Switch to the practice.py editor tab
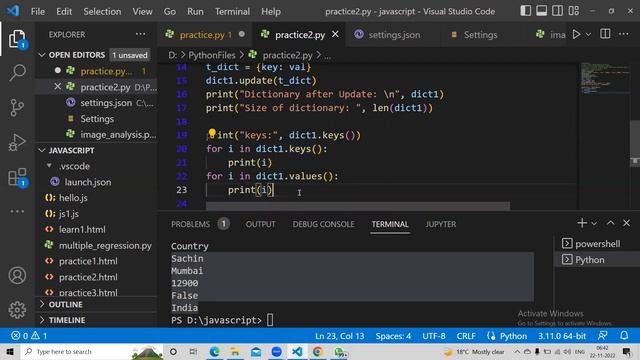 (x=204, y=35)
